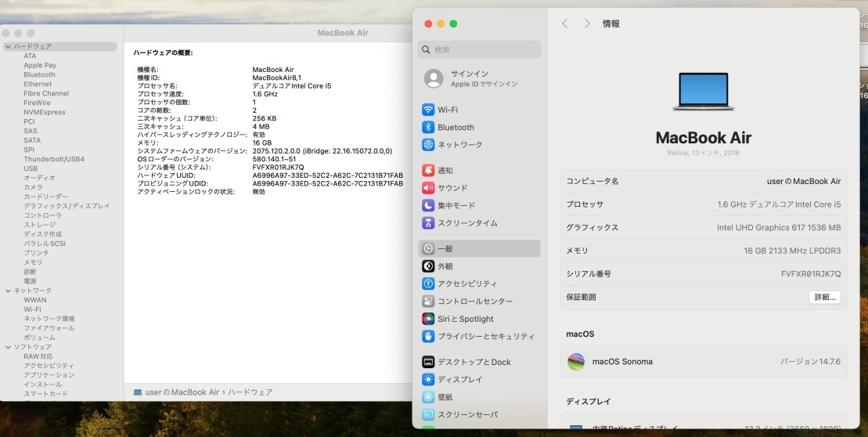
Task: Select グラフィックス/ディスプレイ tree item
Action: click(x=67, y=206)
